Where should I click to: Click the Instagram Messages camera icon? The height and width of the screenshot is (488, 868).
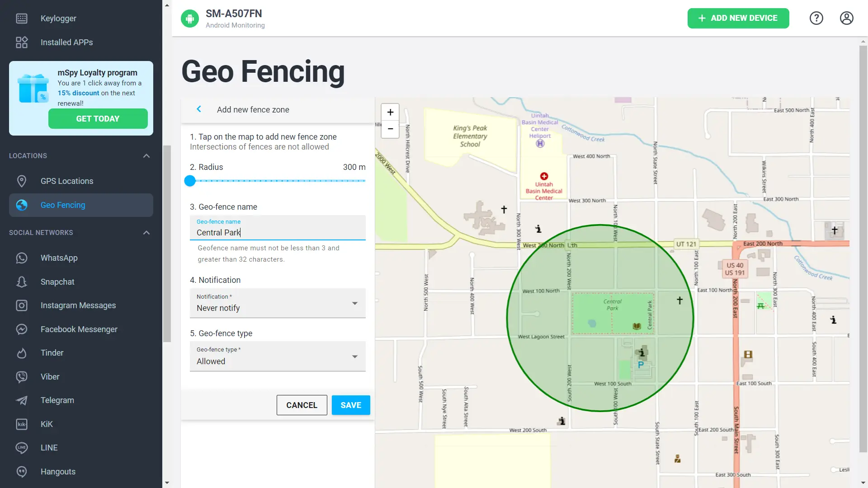(x=22, y=305)
